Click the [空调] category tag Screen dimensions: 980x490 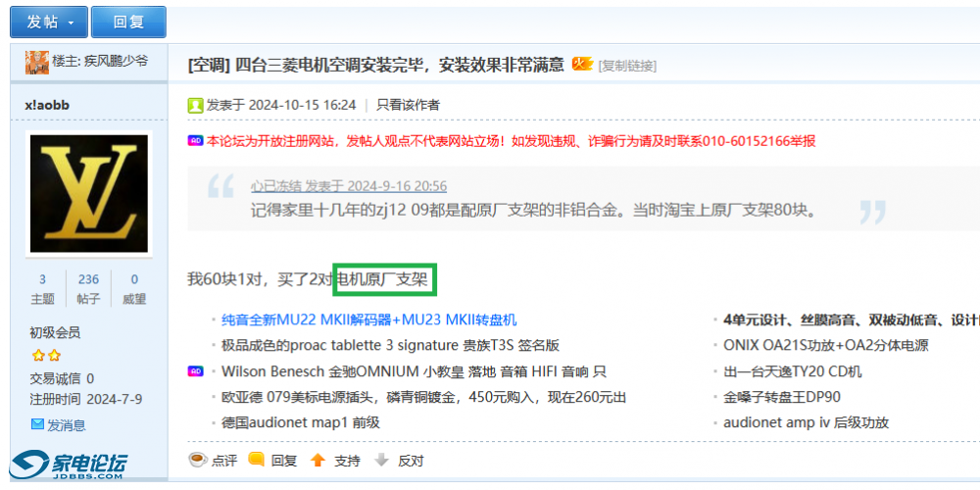[x=208, y=65]
